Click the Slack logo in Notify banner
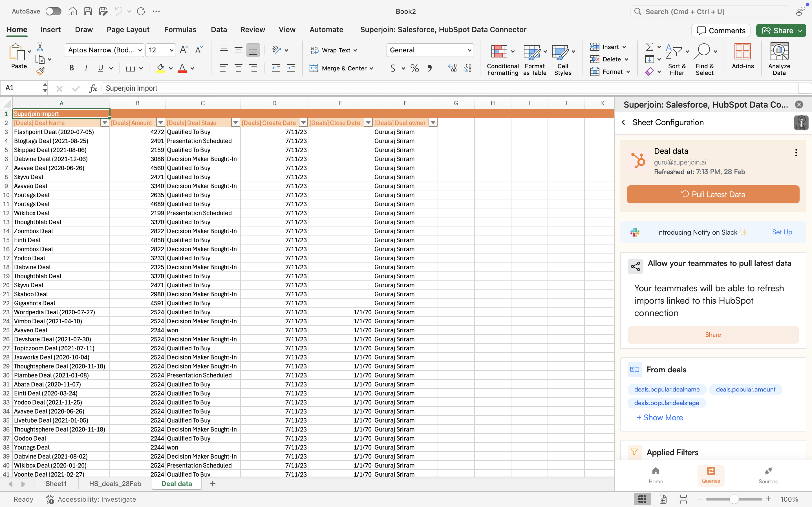This screenshot has width=812, height=507. point(635,232)
